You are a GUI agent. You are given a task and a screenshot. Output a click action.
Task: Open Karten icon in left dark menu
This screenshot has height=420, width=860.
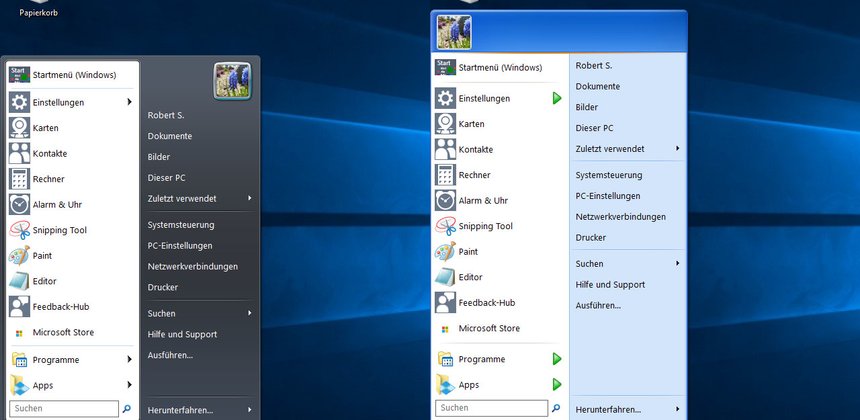[x=19, y=128]
